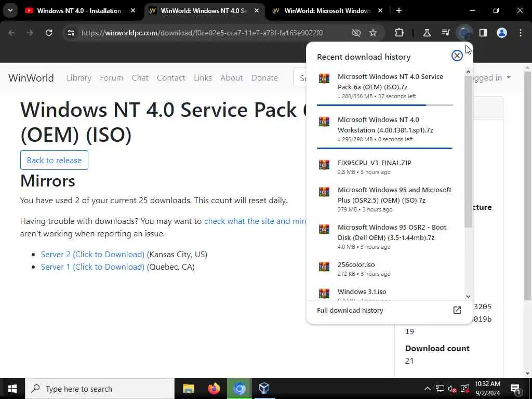
Task: Click the Downloads progress icon in toolbar
Action: [x=464, y=33]
